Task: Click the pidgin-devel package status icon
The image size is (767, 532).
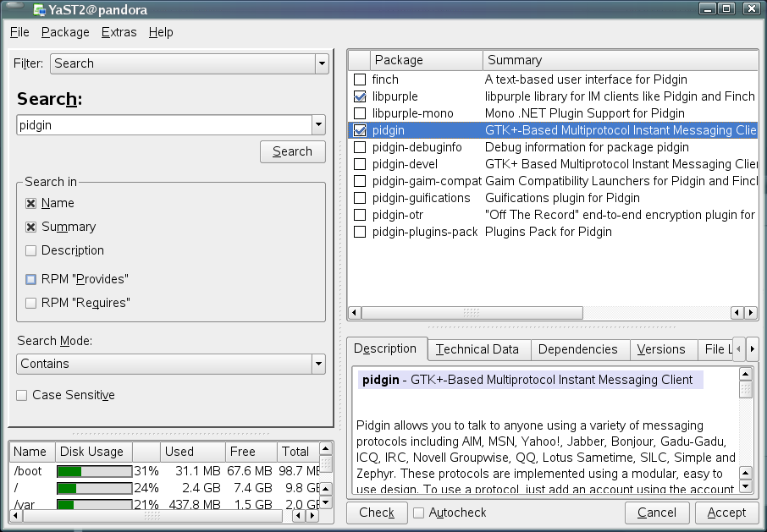Action: [360, 164]
